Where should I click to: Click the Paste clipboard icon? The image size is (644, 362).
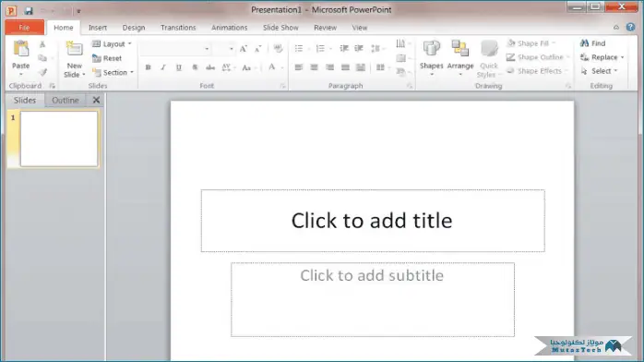pos(20,49)
